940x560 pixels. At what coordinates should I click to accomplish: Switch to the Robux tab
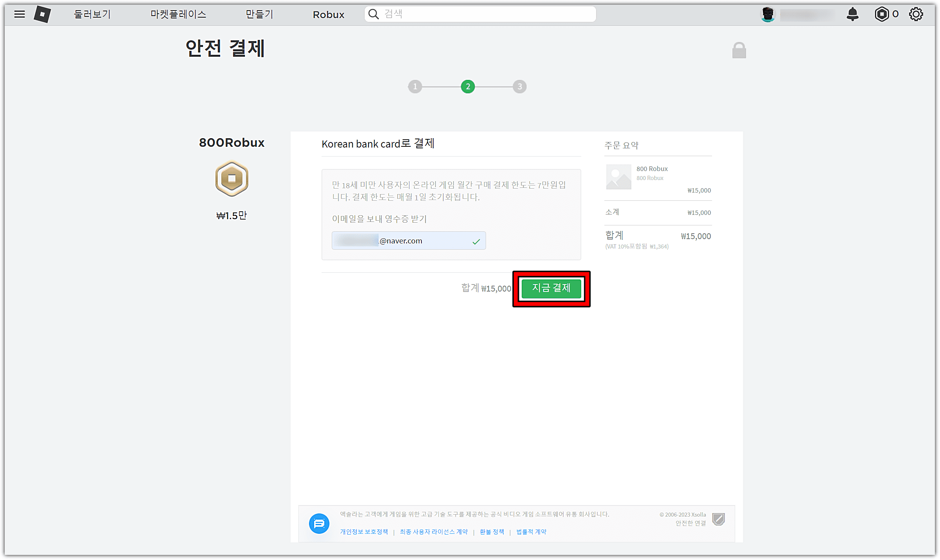point(328,14)
